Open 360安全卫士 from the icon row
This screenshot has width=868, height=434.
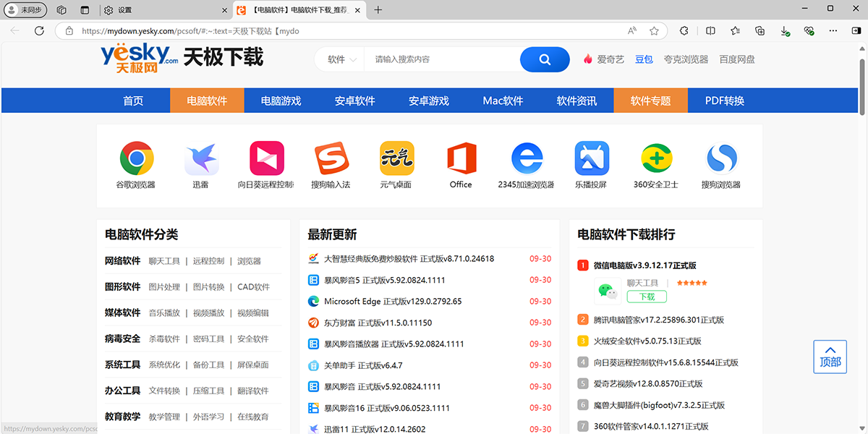[x=656, y=158]
